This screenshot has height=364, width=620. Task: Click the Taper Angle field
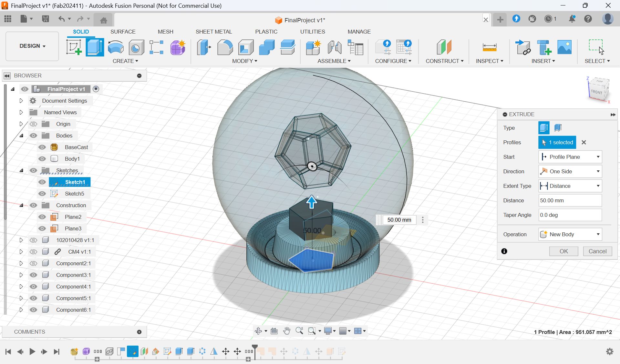pyautogui.click(x=570, y=215)
